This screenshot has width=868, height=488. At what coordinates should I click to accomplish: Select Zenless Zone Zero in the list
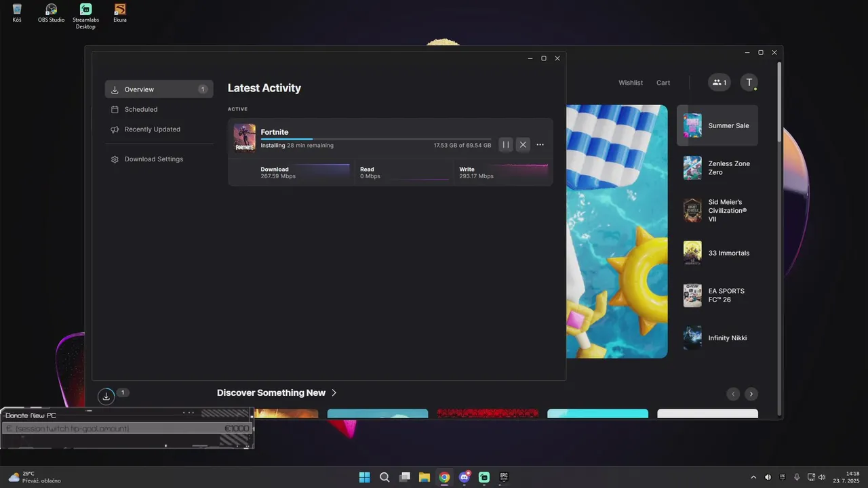717,168
